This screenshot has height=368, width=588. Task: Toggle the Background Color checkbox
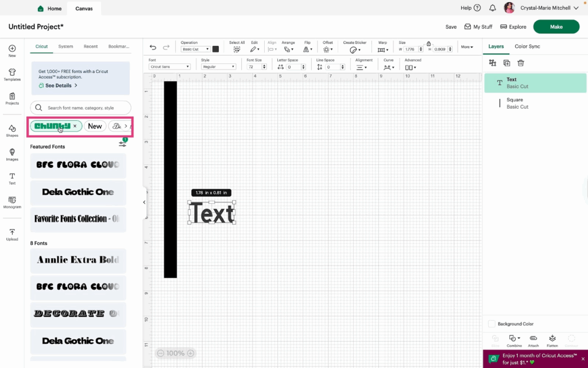[x=492, y=324]
